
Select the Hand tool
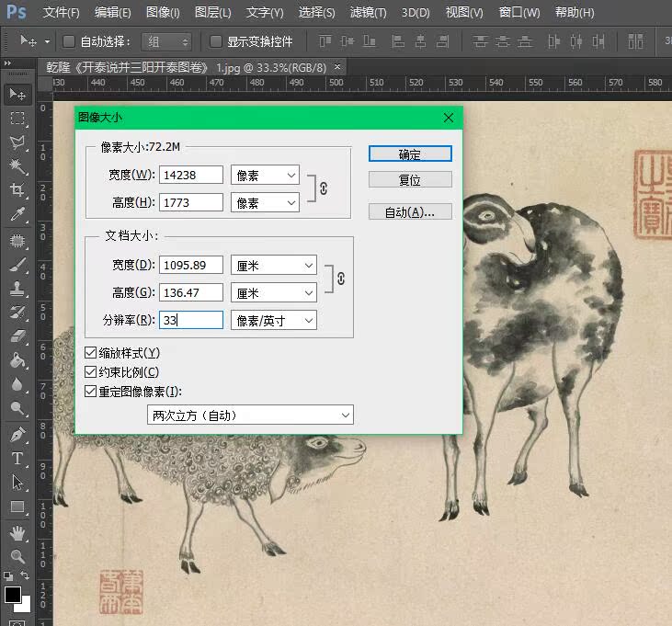[x=17, y=533]
